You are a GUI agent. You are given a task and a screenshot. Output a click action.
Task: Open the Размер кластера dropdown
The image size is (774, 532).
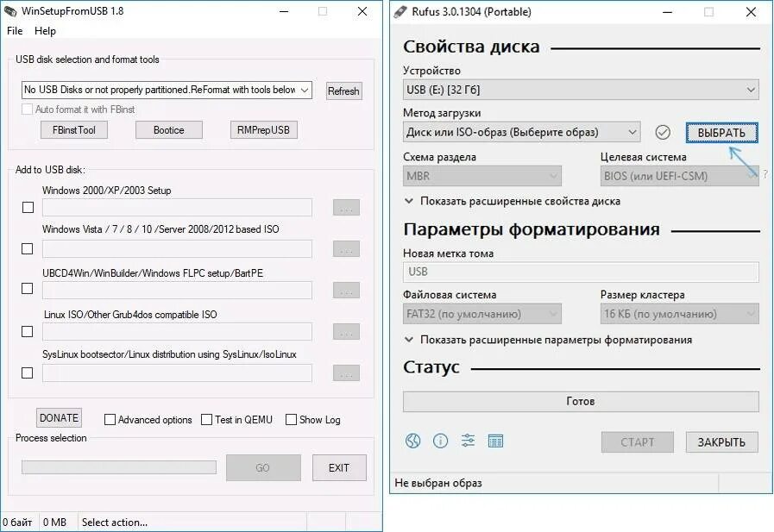pos(680,314)
